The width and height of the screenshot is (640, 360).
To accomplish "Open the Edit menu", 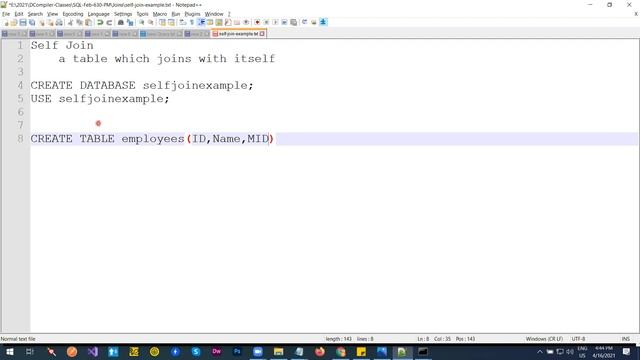I will pos(19,14).
